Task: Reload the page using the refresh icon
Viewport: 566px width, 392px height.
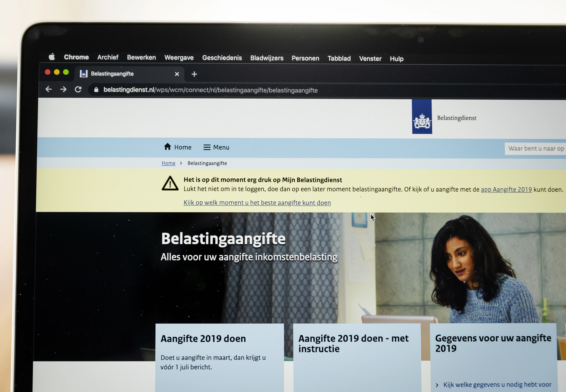Action: click(78, 90)
